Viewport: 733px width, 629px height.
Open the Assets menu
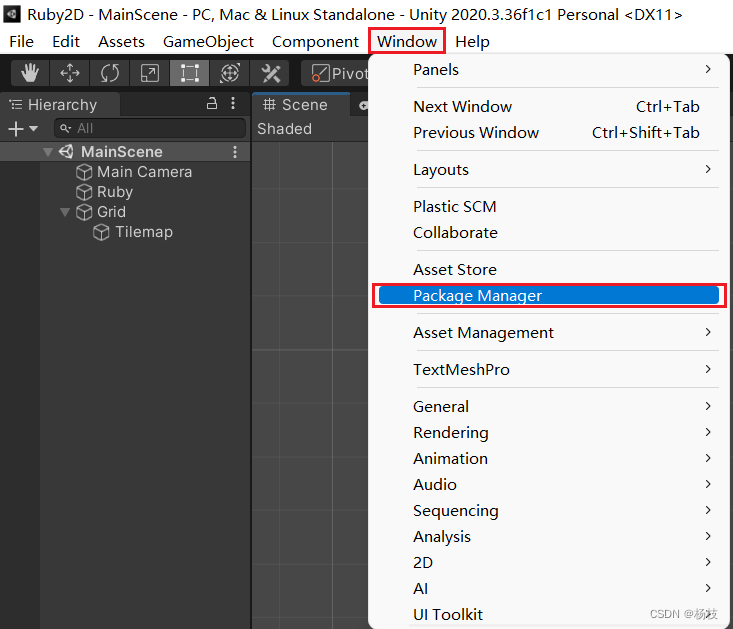tap(121, 42)
